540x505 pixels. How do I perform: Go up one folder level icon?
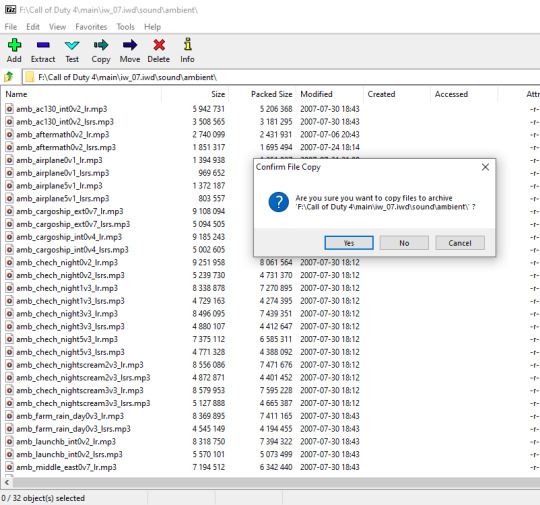[x=9, y=77]
